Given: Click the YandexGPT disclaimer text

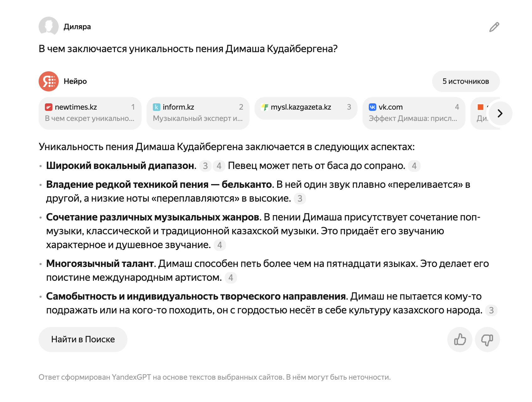Looking at the screenshot, I should (215, 377).
